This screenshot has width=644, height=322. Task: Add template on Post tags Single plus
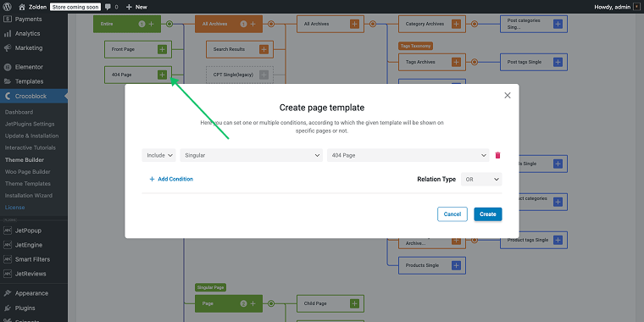pos(558,62)
